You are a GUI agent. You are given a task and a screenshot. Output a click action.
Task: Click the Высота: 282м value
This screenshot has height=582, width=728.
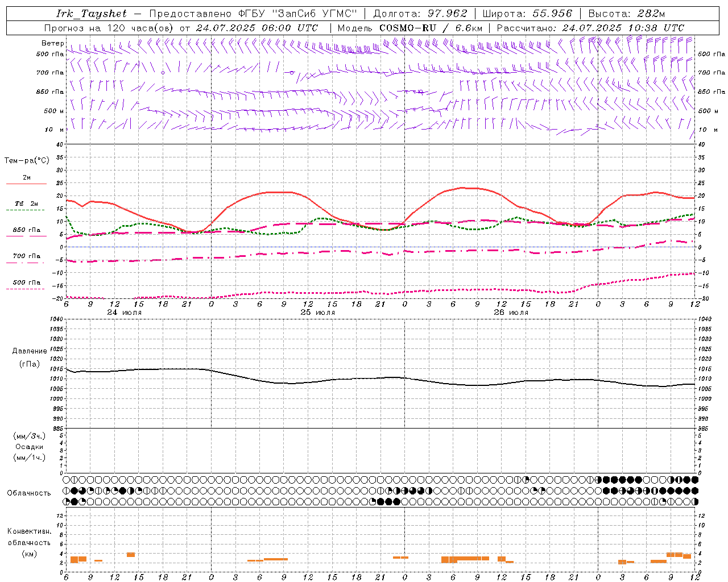[627, 14]
